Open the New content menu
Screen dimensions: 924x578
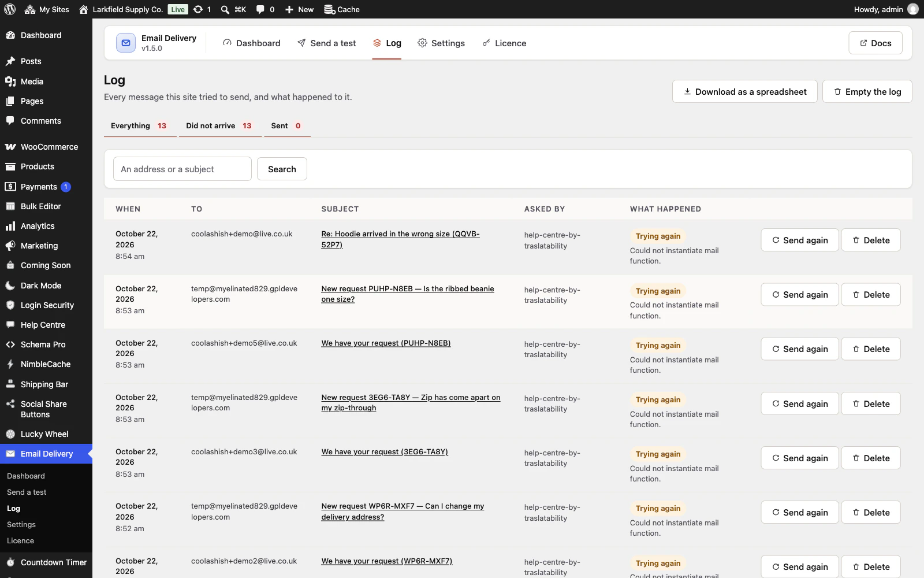tap(299, 9)
